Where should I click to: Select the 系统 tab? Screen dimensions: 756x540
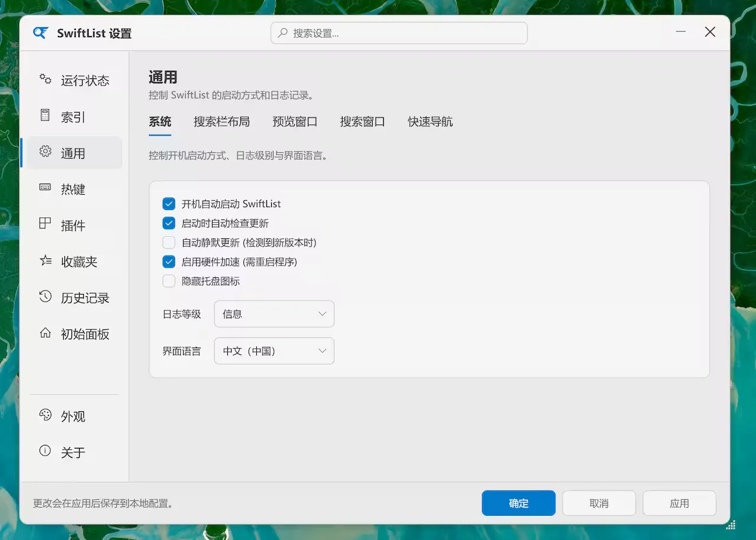(x=160, y=122)
